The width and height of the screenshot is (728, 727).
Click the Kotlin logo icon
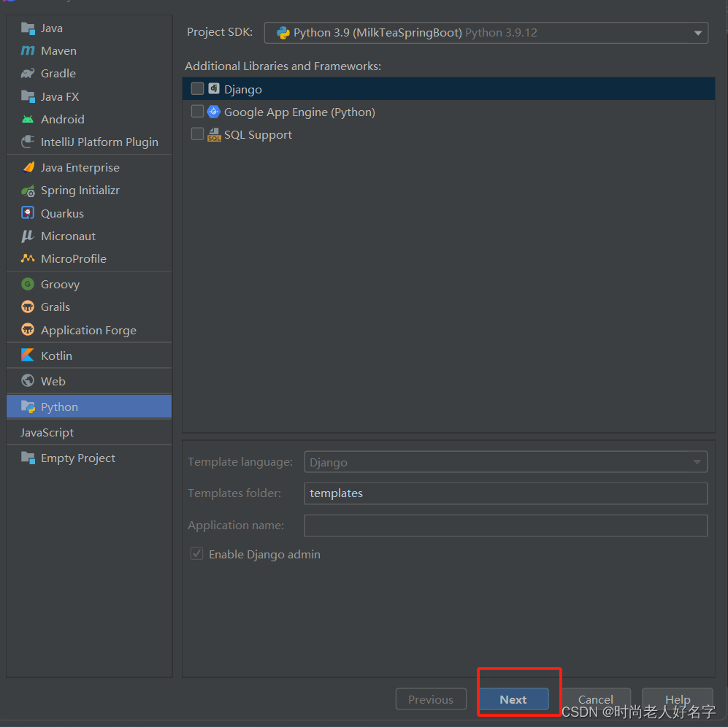(x=28, y=355)
